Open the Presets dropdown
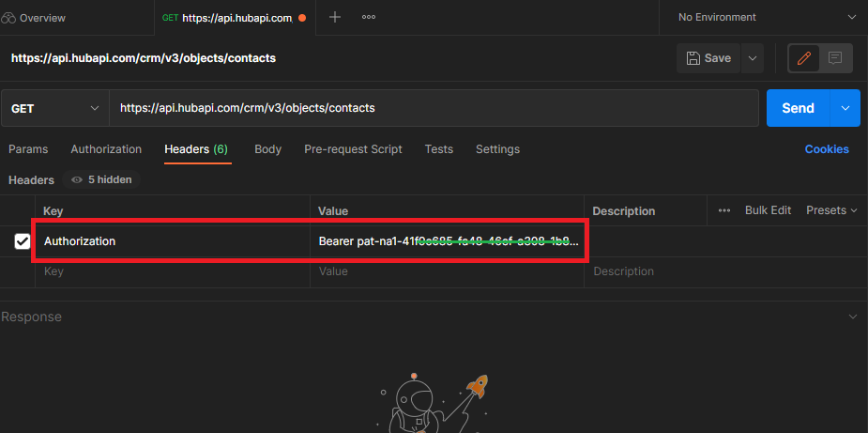 tap(831, 210)
